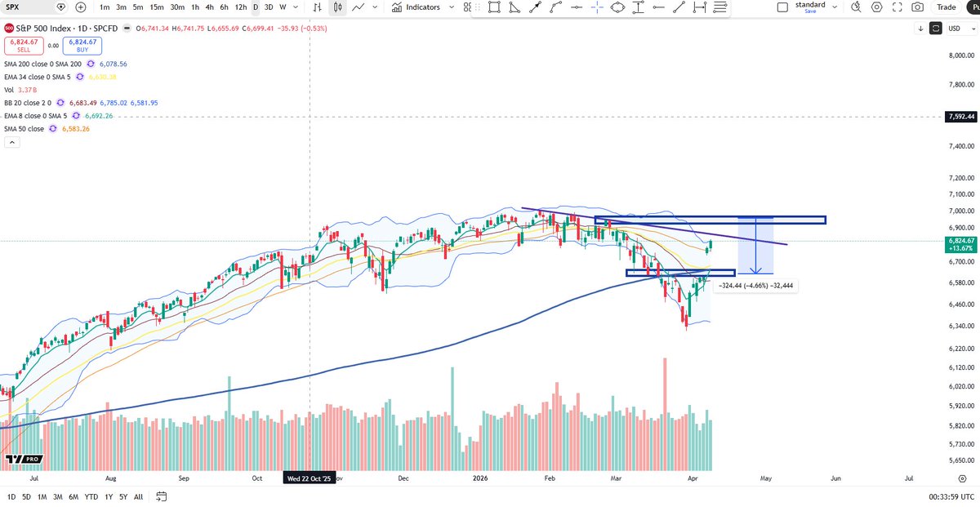980x507 pixels.
Task: Toggle fullscreen mode icon
Action: coord(898,7)
